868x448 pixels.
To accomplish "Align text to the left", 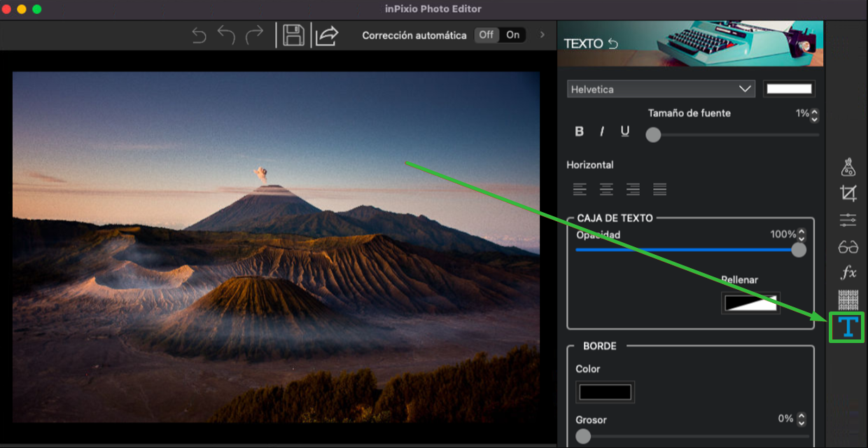I will (x=580, y=189).
